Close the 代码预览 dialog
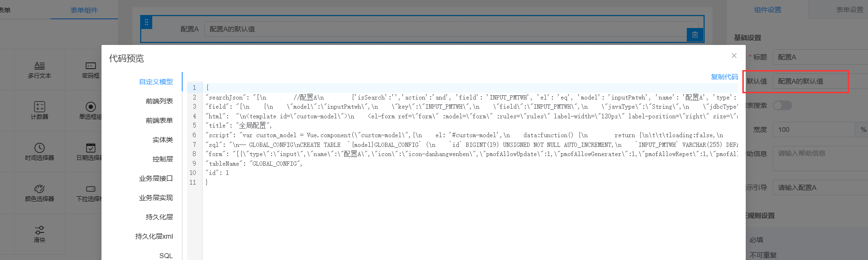868x260 pixels. click(734, 56)
